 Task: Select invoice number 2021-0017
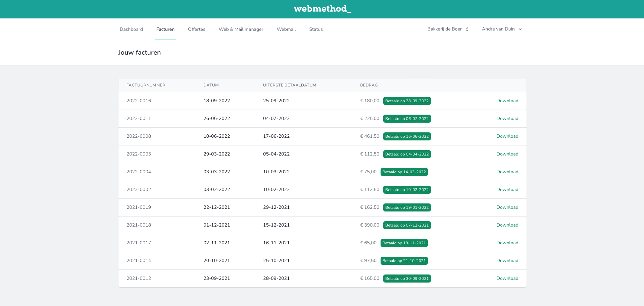pyautogui.click(x=139, y=243)
